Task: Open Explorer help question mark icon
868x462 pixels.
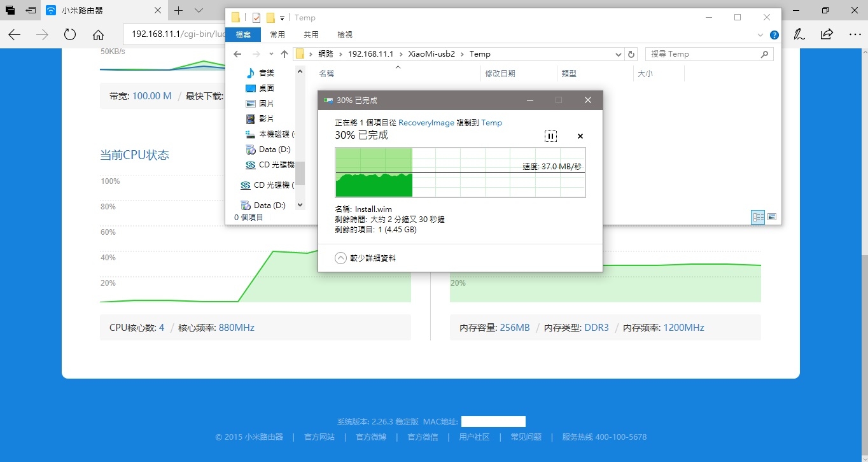Action: [774, 35]
